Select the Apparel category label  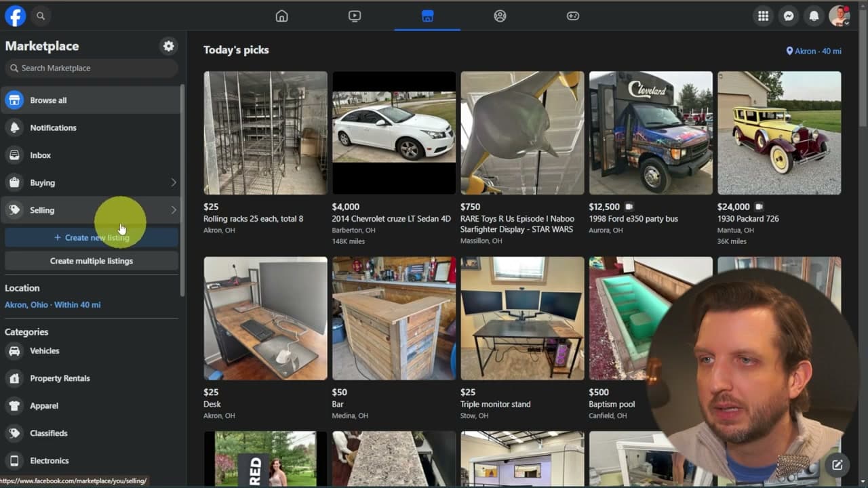(44, 406)
